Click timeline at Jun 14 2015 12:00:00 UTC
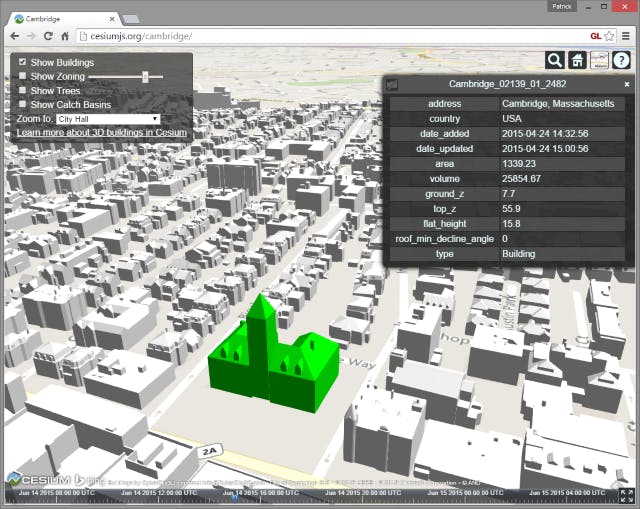This screenshot has height=509, width=640. click(159, 493)
